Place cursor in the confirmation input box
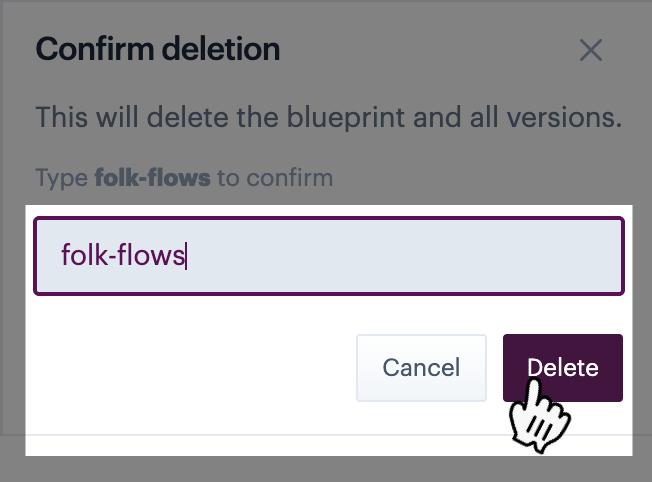This screenshot has height=482, width=652. tap(400, 256)
